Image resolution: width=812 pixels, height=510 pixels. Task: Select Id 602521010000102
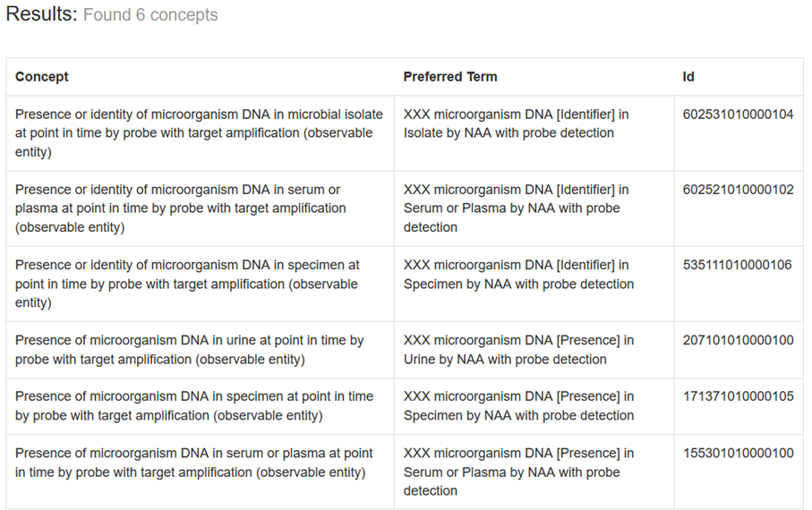coord(738,190)
